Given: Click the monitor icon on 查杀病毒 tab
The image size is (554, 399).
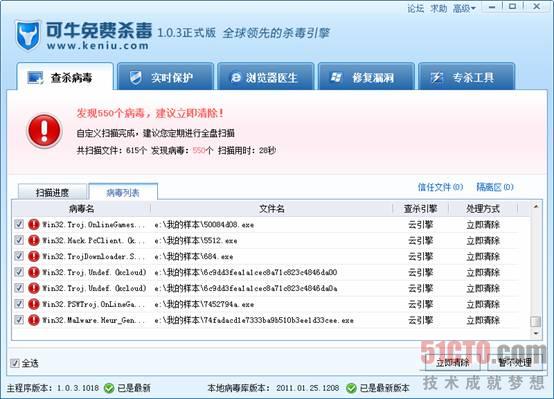Looking at the screenshot, I should click(35, 77).
